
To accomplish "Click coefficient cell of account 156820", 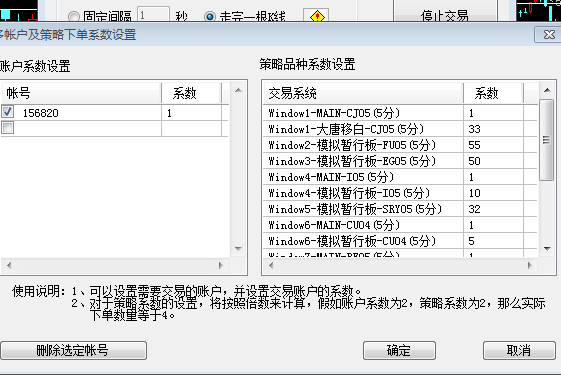I will pos(191,113).
